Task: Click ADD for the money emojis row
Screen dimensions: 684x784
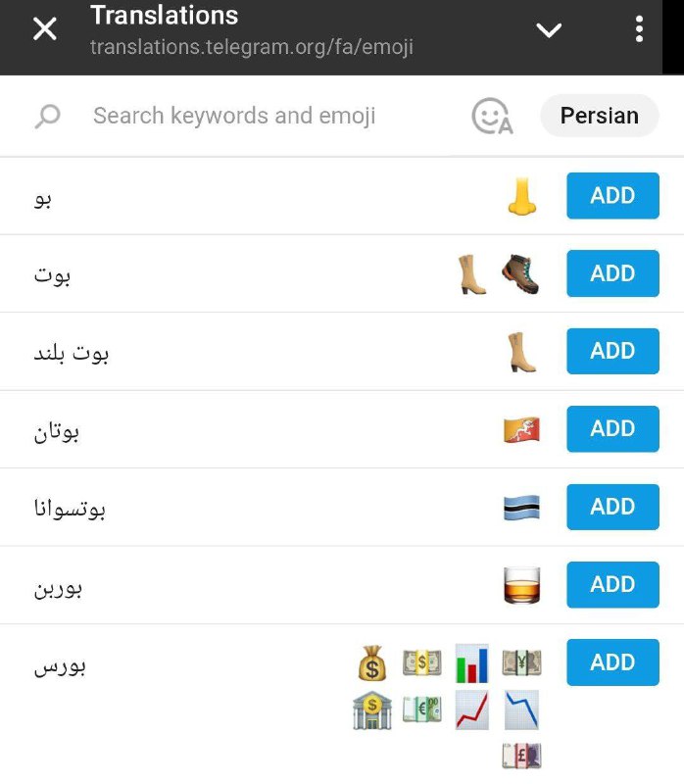Action: pos(612,662)
